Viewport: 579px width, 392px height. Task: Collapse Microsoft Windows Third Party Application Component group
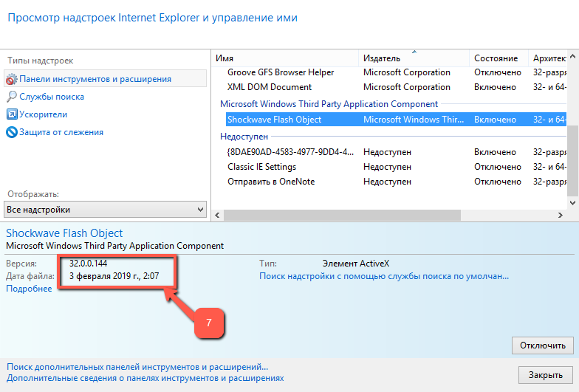tap(329, 104)
